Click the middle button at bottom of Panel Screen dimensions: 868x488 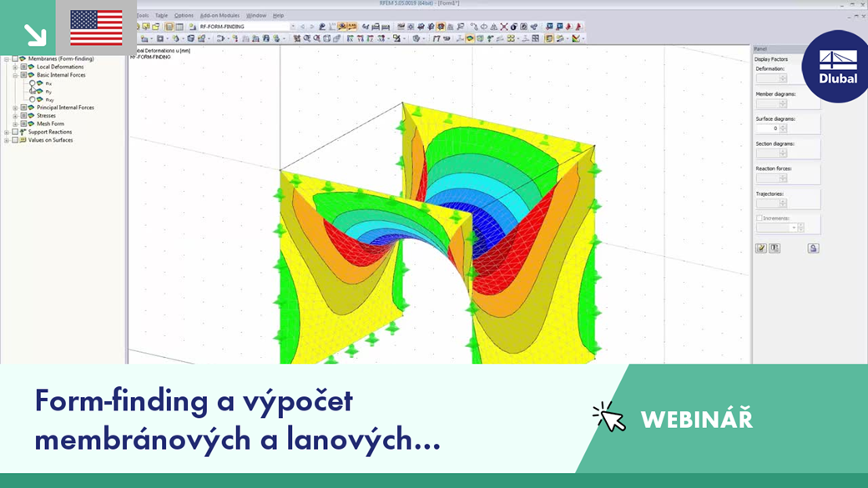click(775, 248)
